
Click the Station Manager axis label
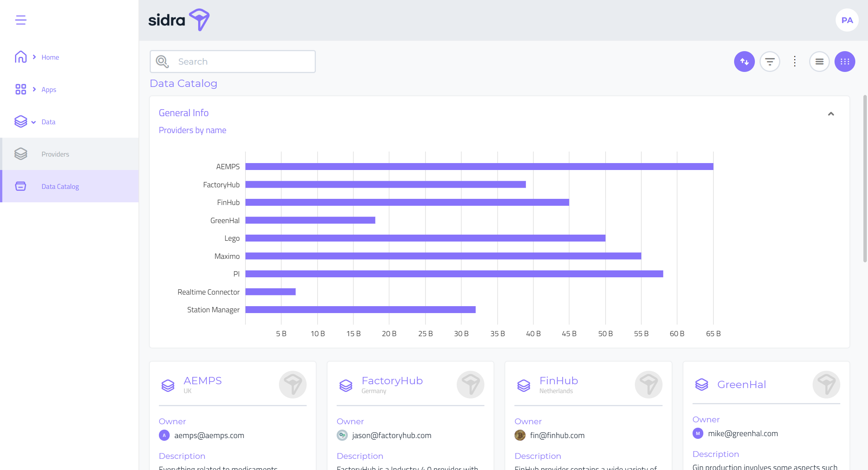213,310
